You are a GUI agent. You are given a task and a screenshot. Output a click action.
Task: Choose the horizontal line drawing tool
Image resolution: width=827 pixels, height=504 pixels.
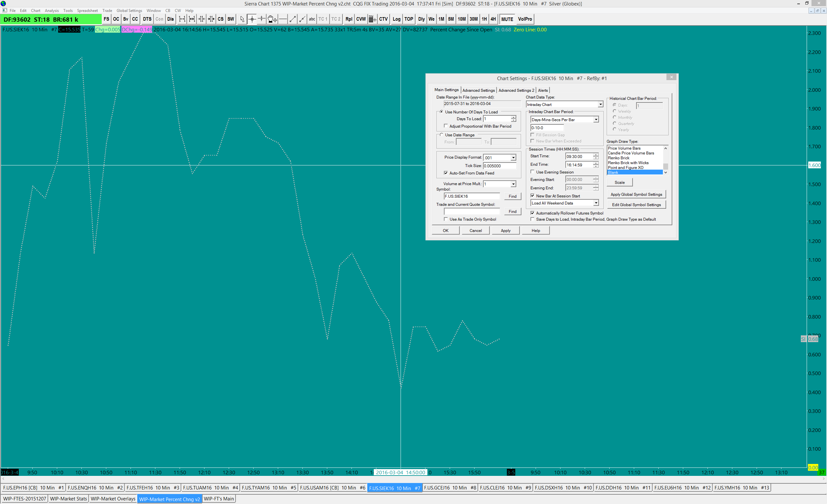pyautogui.click(x=283, y=19)
